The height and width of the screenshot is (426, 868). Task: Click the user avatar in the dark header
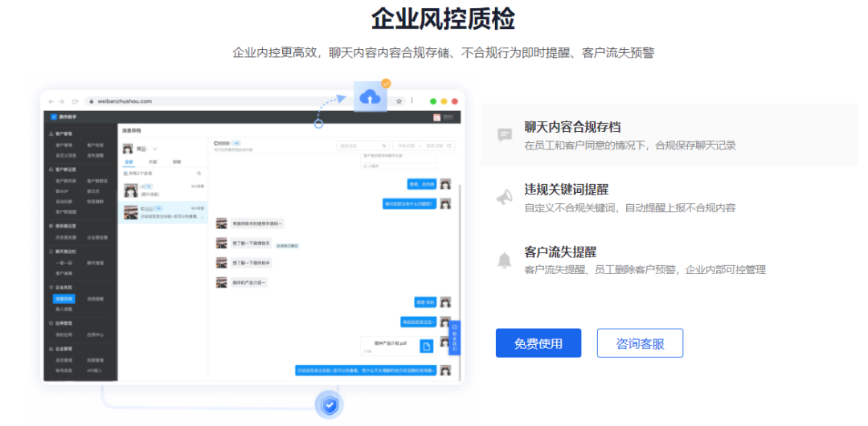click(436, 117)
